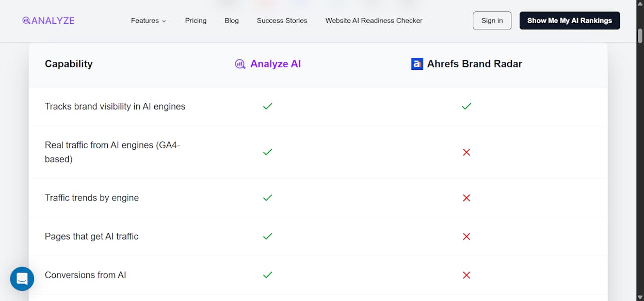This screenshot has width=644, height=301.
Task: Open Website AI Readiness Checker
Action: click(x=374, y=21)
